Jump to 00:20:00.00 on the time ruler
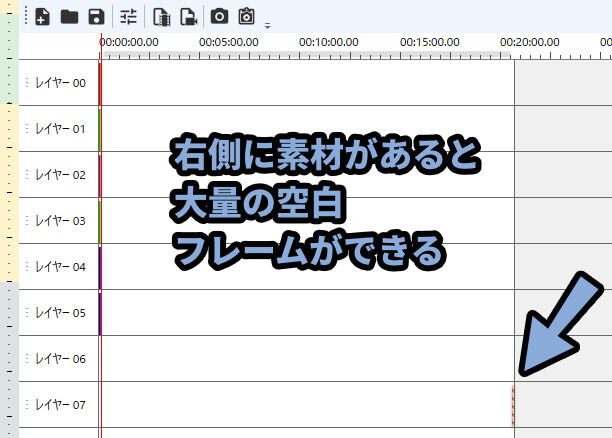 pyautogui.click(x=530, y=42)
